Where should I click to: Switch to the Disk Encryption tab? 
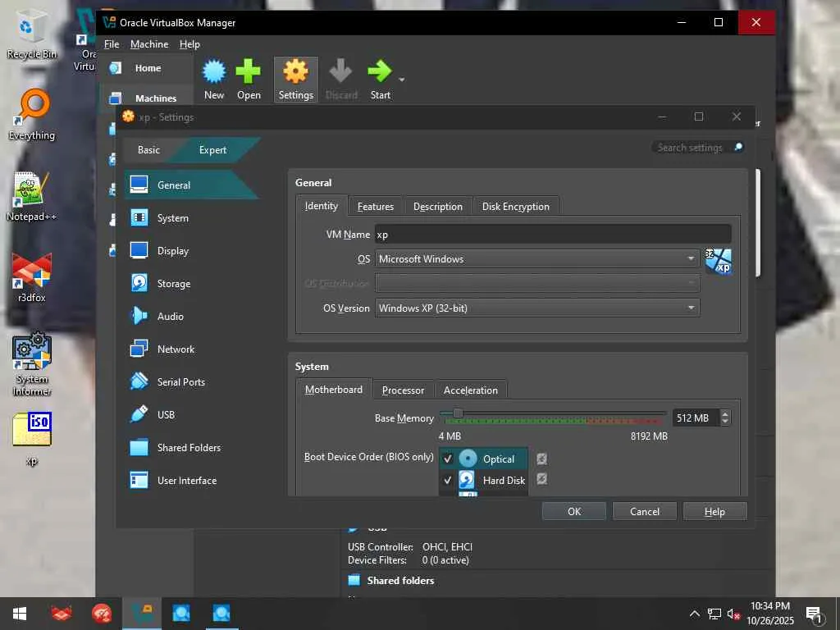(x=515, y=206)
